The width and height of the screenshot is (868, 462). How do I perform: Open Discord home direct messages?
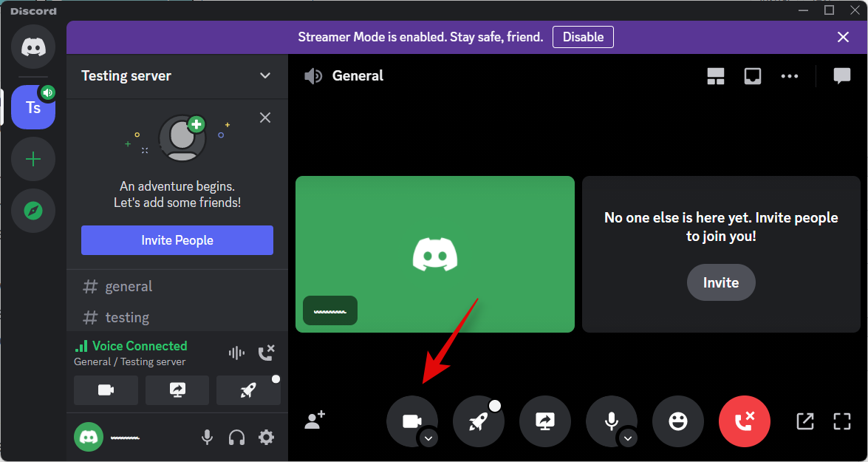(33, 47)
